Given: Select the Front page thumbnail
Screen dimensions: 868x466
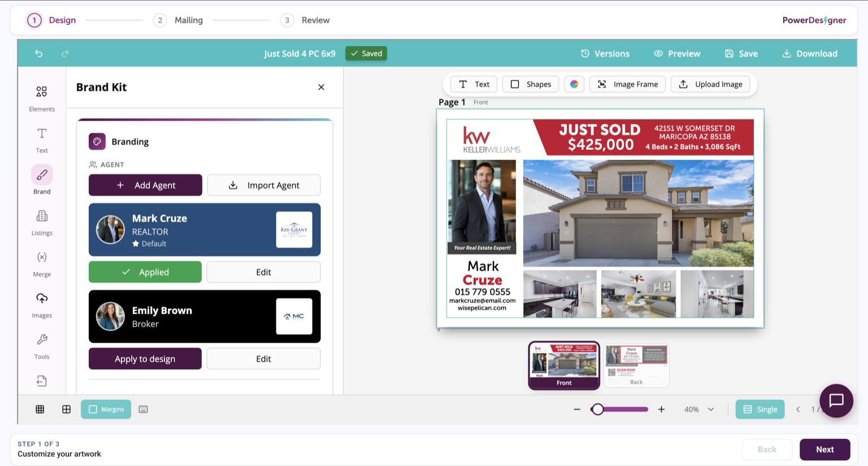Looking at the screenshot, I should click(x=564, y=365).
